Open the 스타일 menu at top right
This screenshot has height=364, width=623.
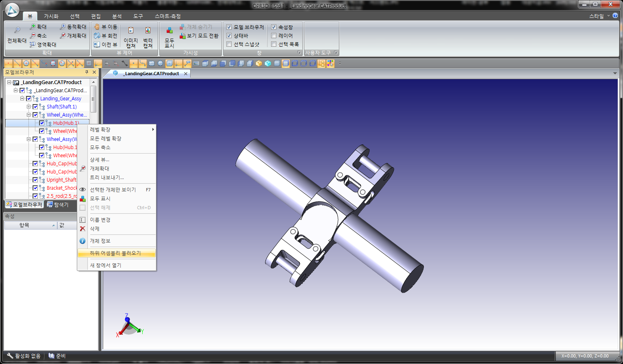[597, 16]
